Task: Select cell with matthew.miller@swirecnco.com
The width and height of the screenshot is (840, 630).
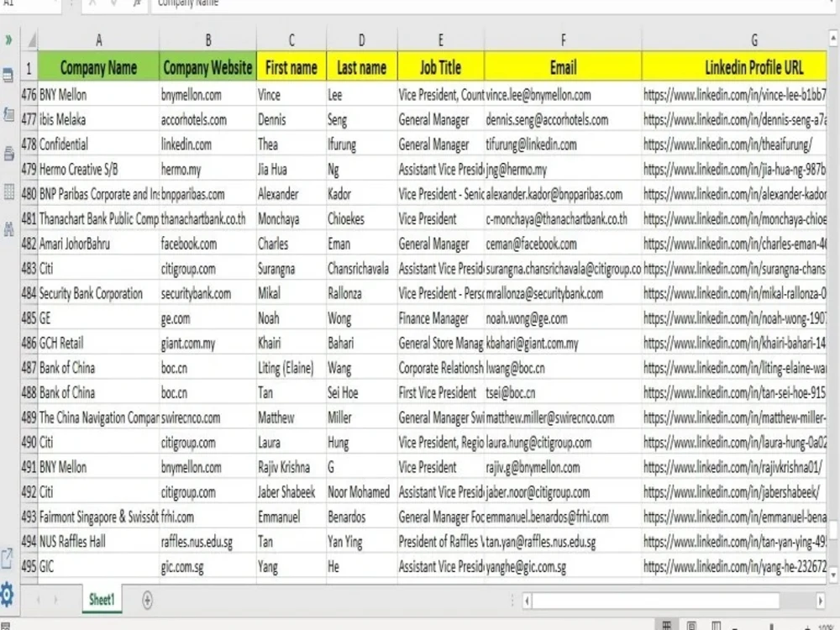Action: point(563,417)
